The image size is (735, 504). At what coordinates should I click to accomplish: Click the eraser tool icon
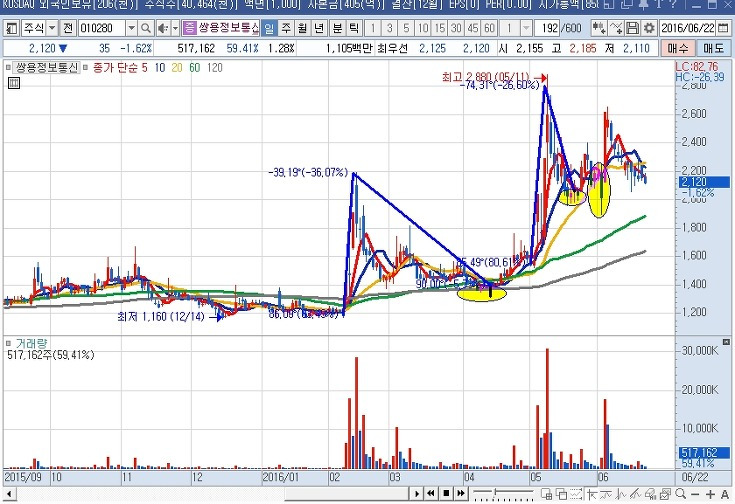(650, 494)
